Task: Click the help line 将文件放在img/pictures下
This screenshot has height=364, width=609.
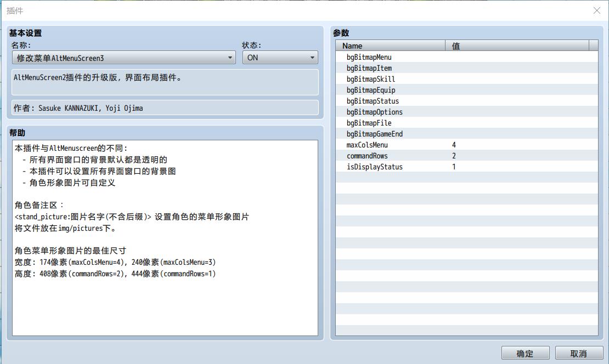Action: pos(65,228)
